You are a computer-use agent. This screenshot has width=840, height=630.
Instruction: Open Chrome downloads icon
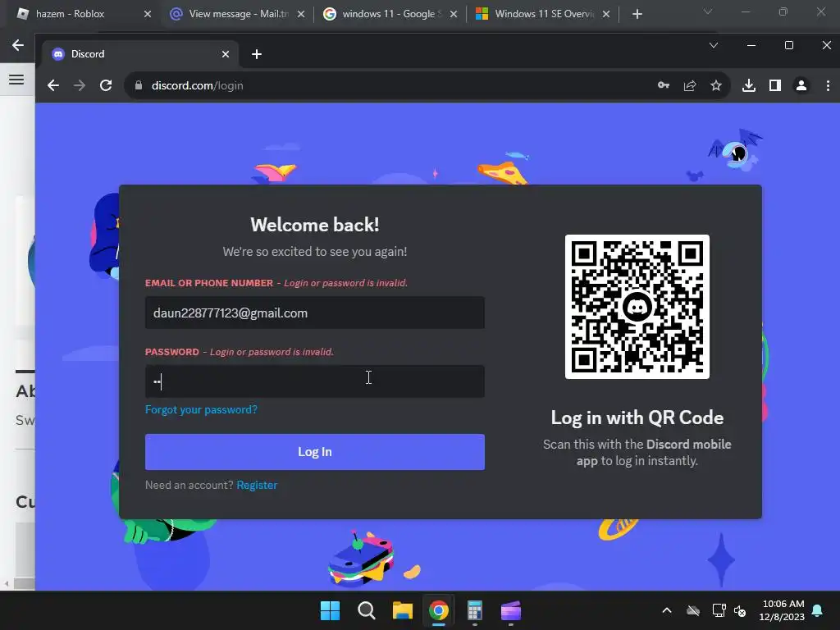tap(749, 85)
